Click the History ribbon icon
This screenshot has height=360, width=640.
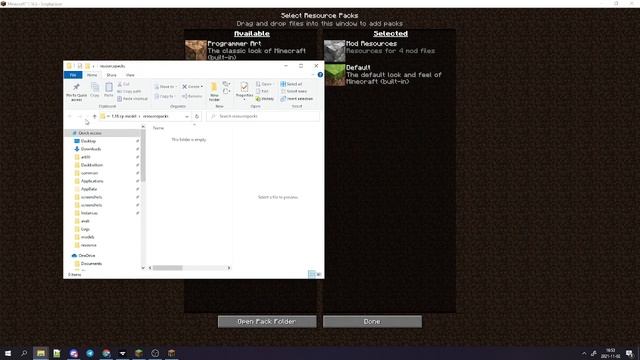[x=264, y=99]
